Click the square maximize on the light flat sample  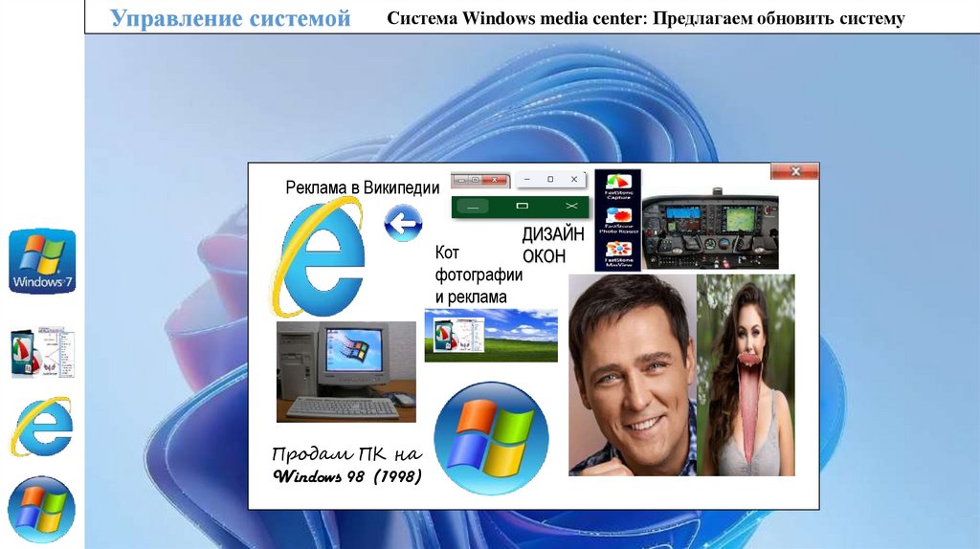pos(550,179)
